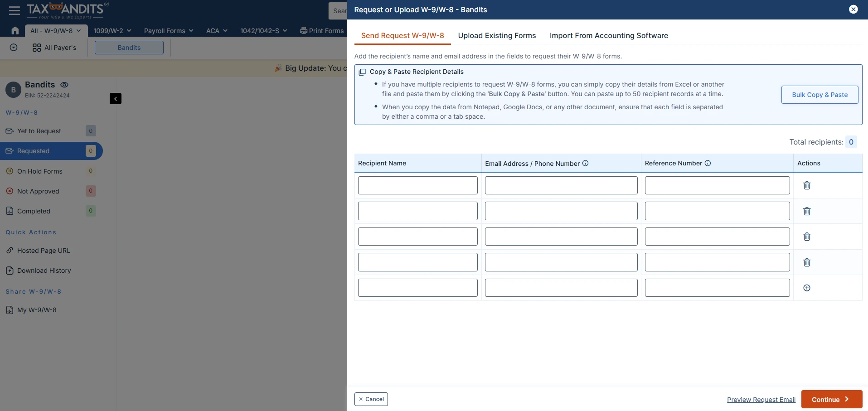This screenshot has width=868, height=411.
Task: Add a new recipient row with plus icon
Action: [x=806, y=288]
